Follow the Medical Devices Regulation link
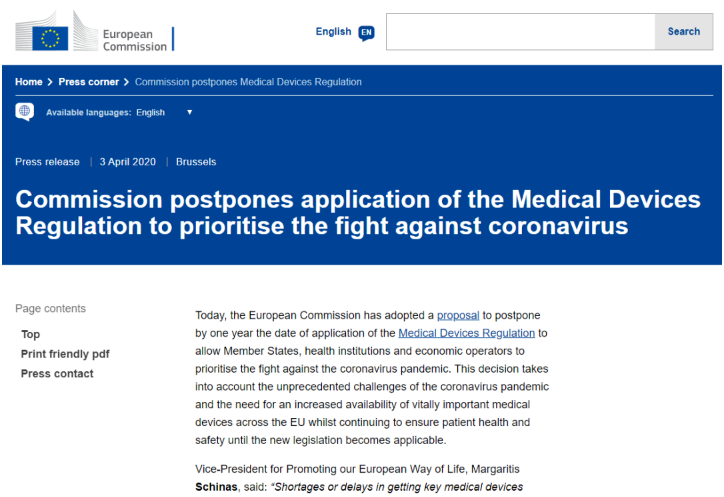Image resolution: width=724 pixels, height=497 pixels. coord(467,333)
